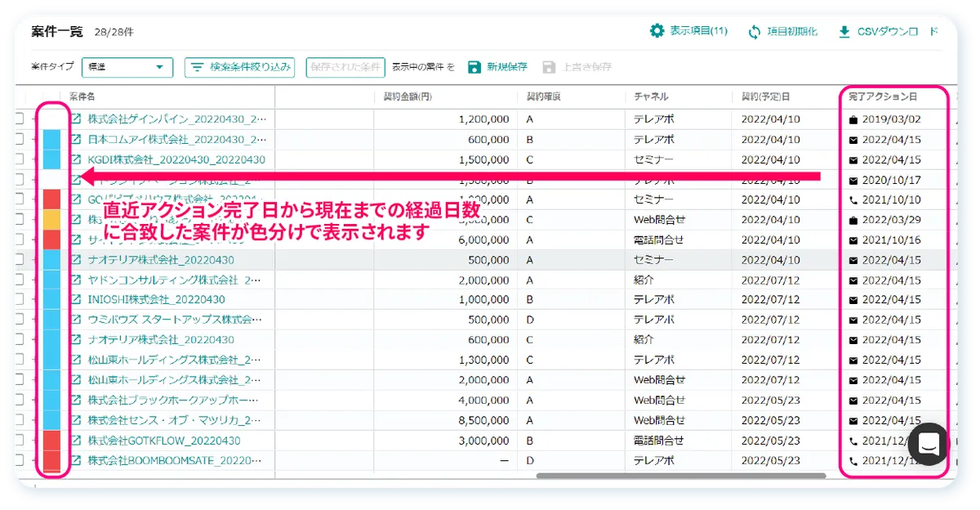The height and width of the screenshot is (510, 980).
Task: Select the checkbox for ヤドンコンサルティング row
Action: click(x=18, y=280)
